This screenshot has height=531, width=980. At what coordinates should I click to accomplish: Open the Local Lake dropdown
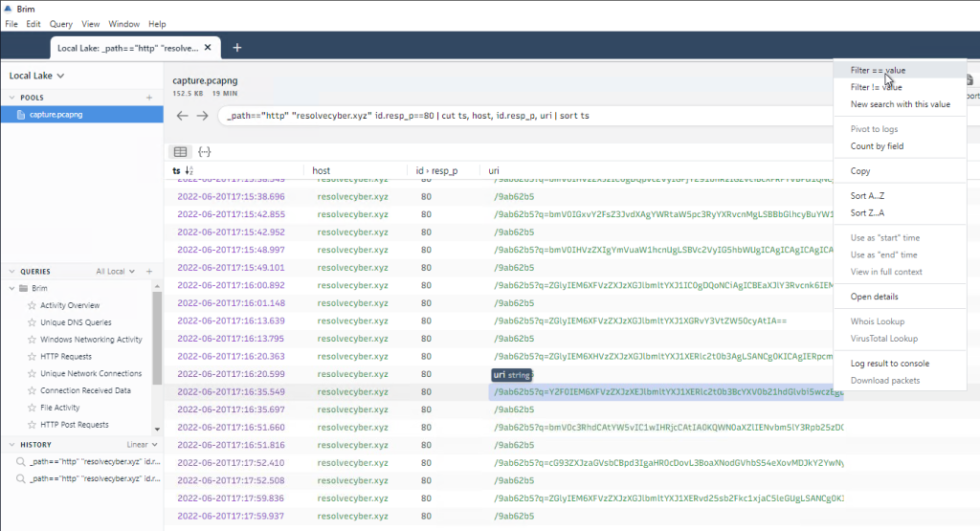pyautogui.click(x=36, y=76)
